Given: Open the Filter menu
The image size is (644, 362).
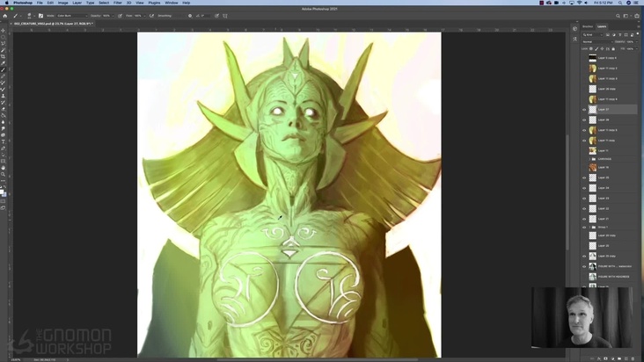Looking at the screenshot, I should pyautogui.click(x=117, y=3).
